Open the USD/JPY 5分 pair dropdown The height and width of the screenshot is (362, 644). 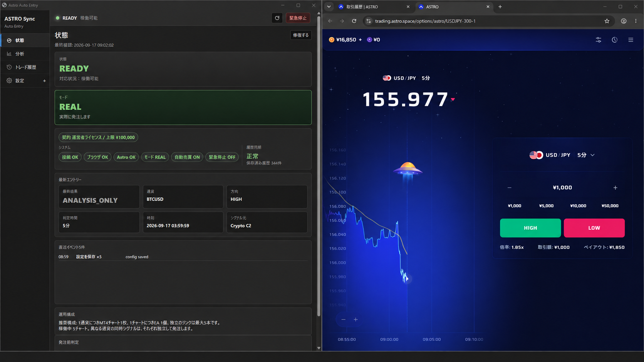coord(562,155)
